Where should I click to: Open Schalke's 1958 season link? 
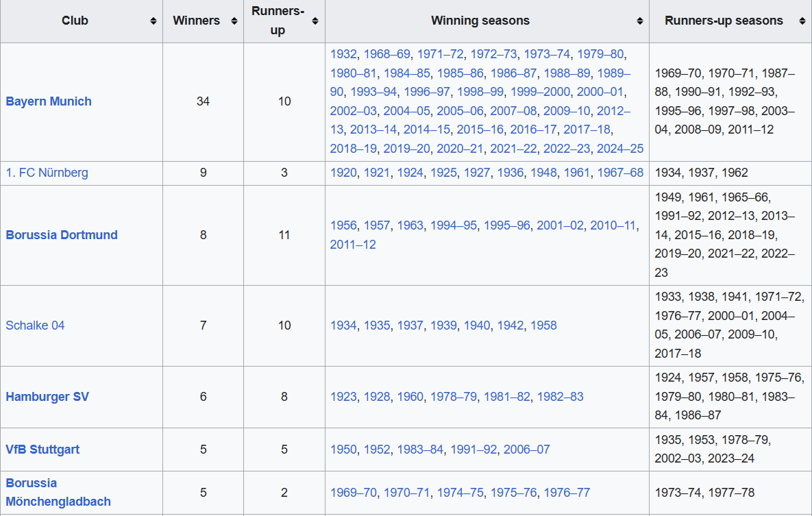544,325
